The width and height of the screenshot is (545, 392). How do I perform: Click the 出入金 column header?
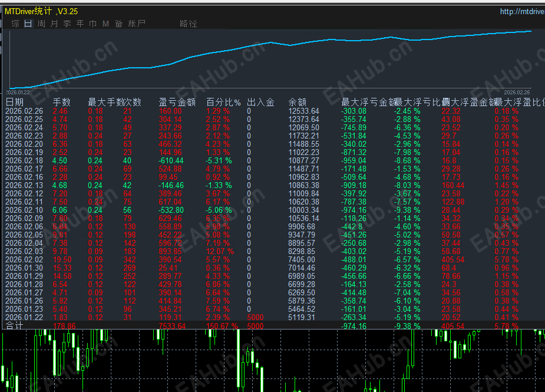point(260,102)
